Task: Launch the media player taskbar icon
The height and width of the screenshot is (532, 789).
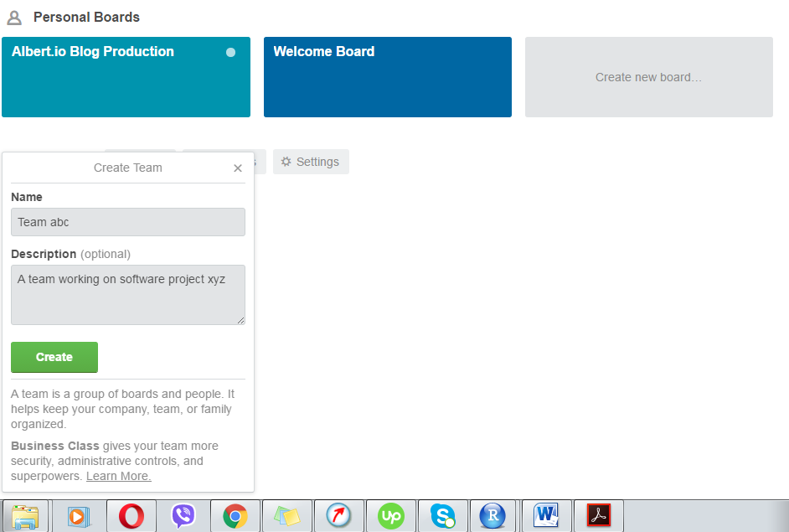Action: (79, 516)
